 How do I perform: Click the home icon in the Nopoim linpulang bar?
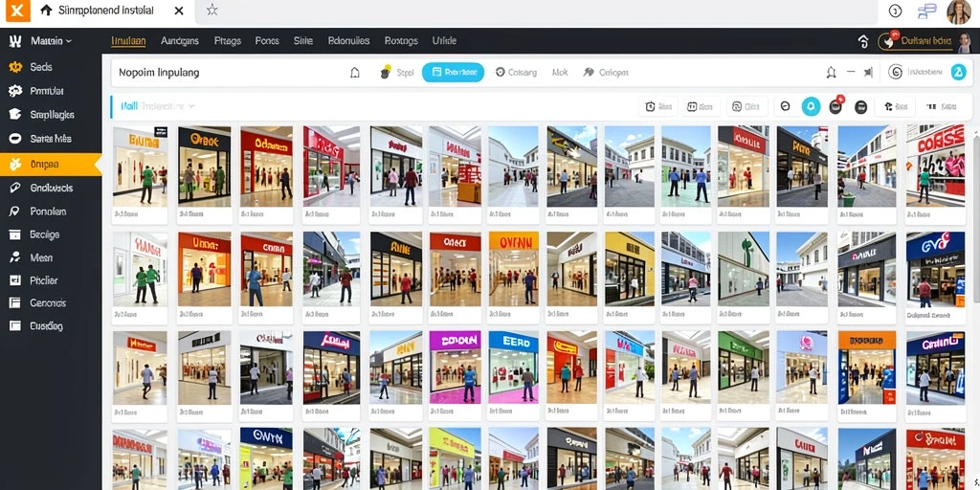(355, 73)
